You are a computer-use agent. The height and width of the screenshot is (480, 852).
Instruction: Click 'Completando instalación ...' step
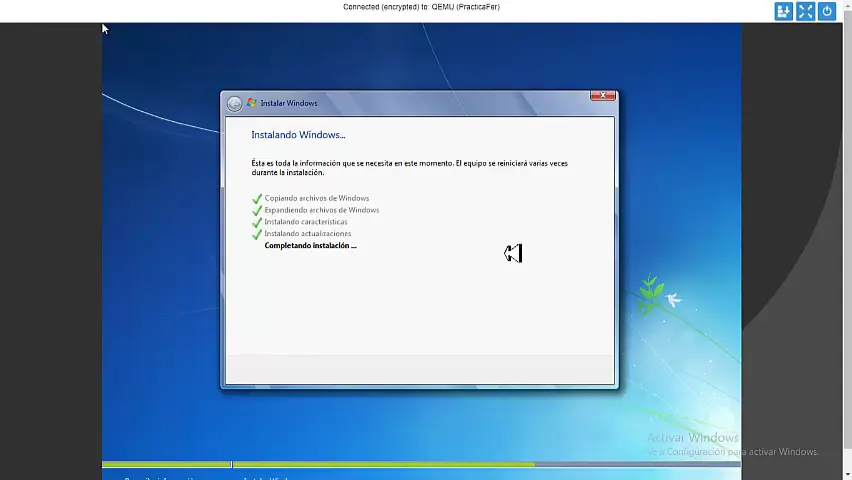[x=310, y=246]
